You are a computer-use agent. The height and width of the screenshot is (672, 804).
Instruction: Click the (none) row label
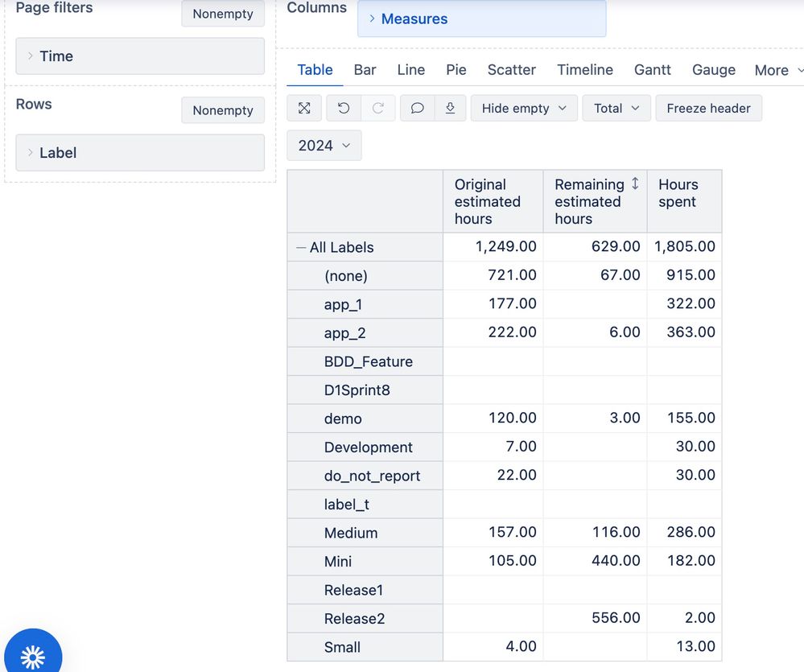(345, 276)
